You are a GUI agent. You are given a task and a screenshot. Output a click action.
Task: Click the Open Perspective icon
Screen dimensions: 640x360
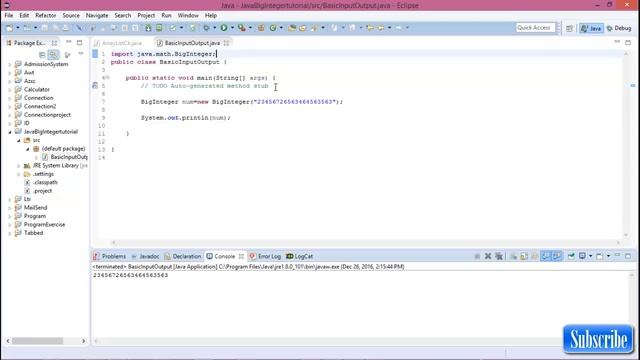[x=569, y=28]
